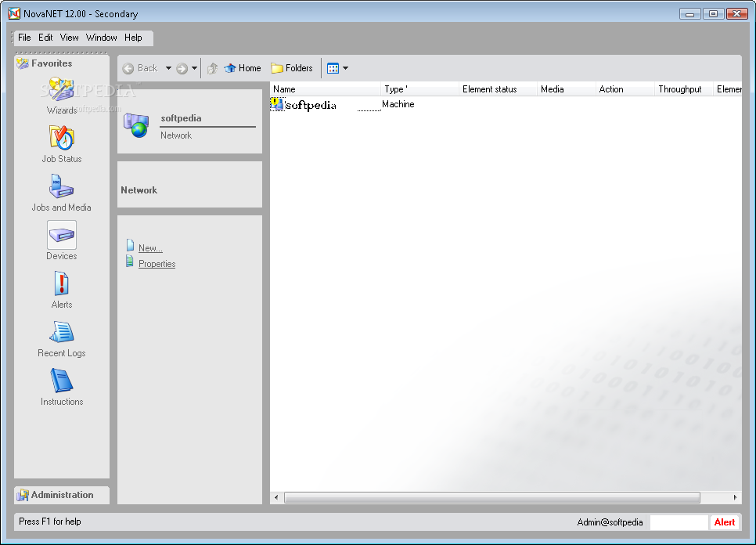Screen dimensions: 756x545
Task: Sort by the Name column
Action: (325, 89)
